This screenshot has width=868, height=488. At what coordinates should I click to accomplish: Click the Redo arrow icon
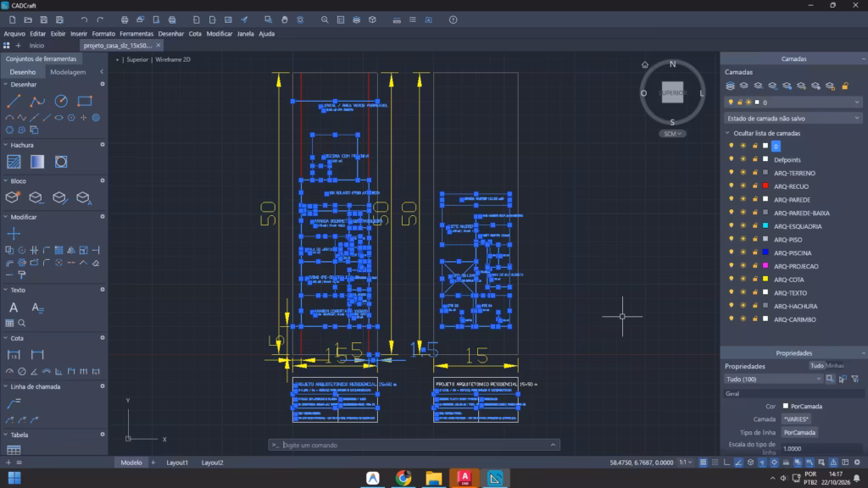[100, 20]
